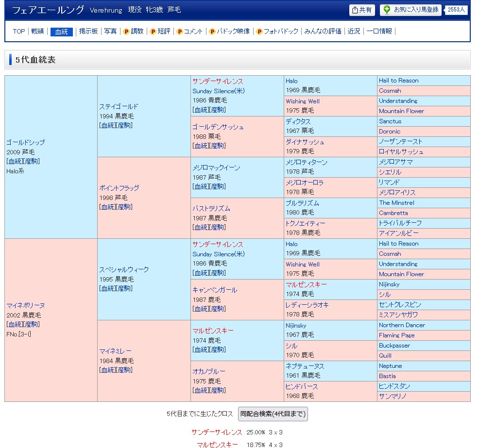Click The Minstrel in fifth generation
Screen dimensions: 479x448
[396, 202]
